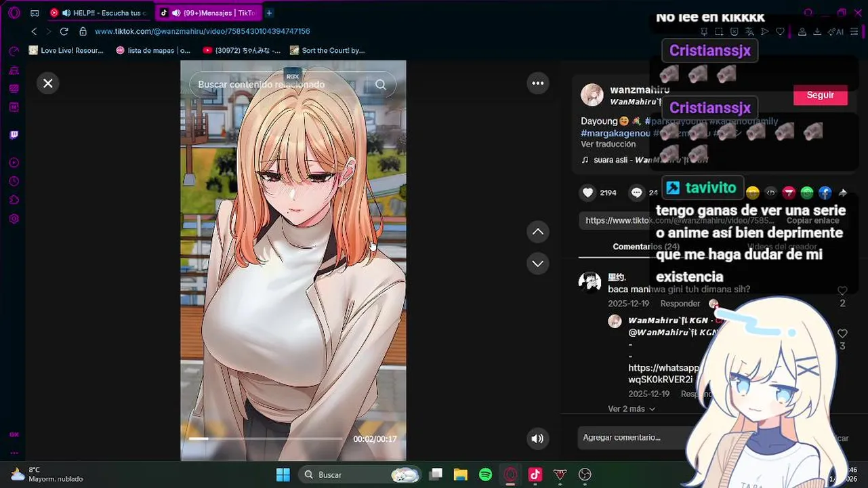Open the Comentarios (24) tab

[646, 247]
